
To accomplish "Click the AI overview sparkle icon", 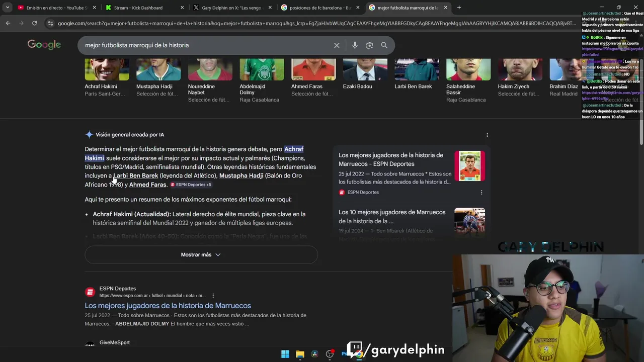I will click(x=89, y=135).
